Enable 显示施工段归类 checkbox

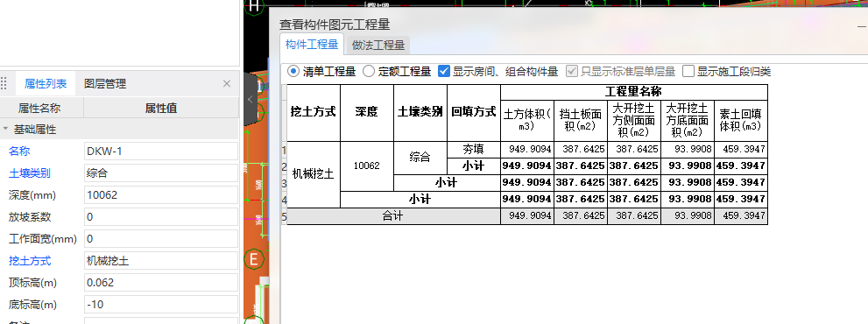688,71
